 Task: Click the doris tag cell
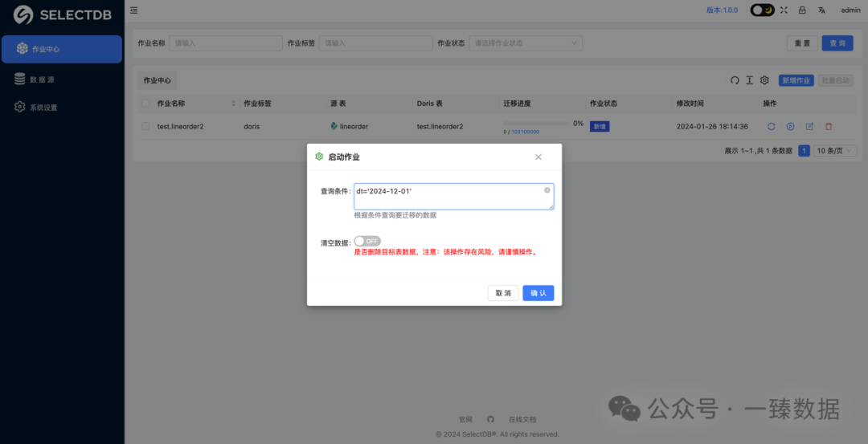[x=252, y=127]
